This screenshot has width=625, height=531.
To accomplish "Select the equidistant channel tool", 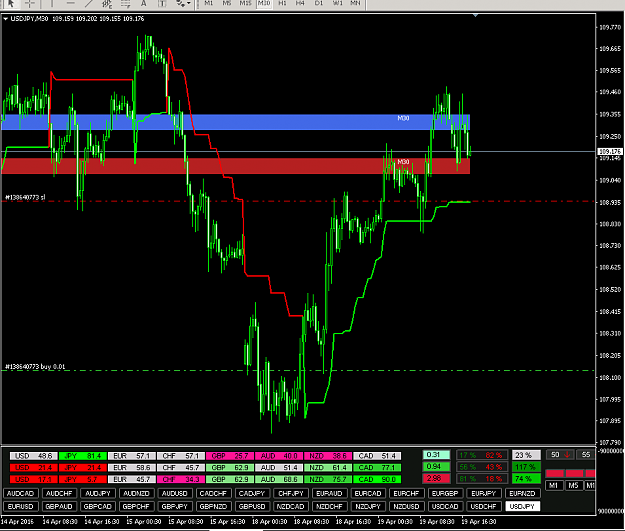I will click(107, 4).
